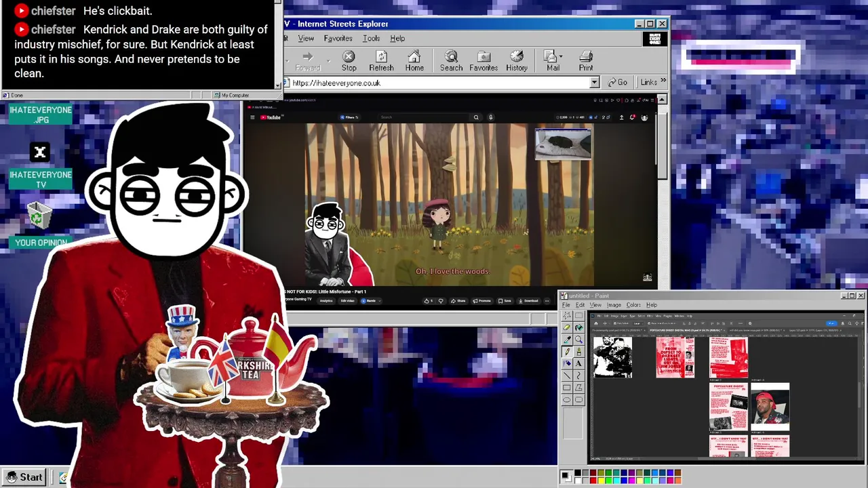Pick the black swatch in Paint palette
The image size is (868, 488).
coord(578,472)
